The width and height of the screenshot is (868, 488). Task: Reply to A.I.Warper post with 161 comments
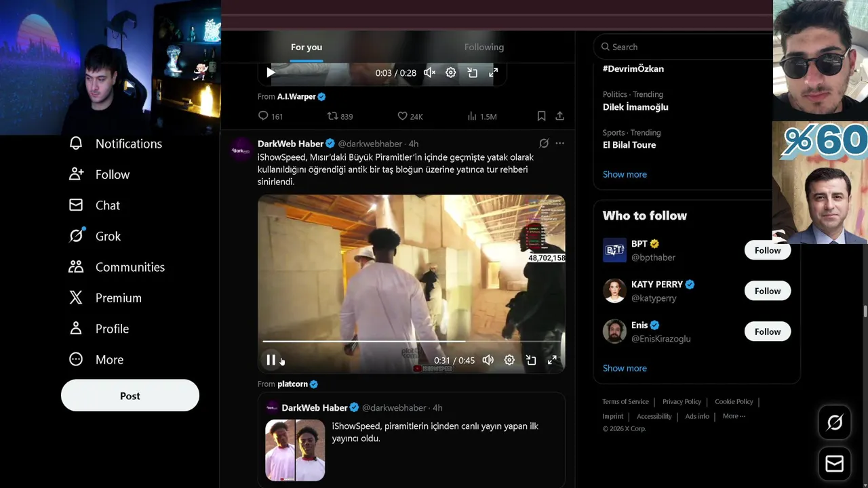(x=271, y=117)
